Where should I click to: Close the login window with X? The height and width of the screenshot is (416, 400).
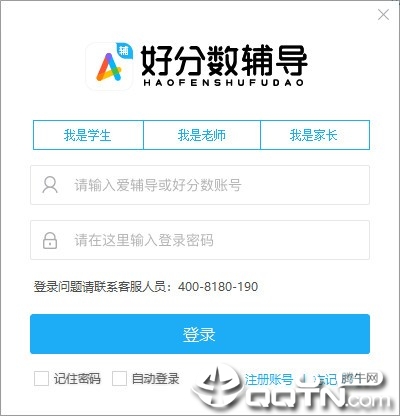click(x=383, y=15)
